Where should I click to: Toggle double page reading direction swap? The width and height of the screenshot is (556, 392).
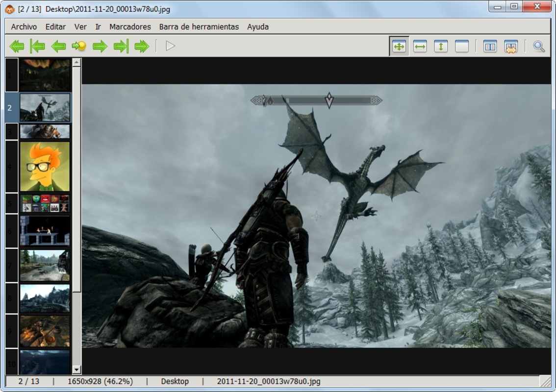[510, 47]
